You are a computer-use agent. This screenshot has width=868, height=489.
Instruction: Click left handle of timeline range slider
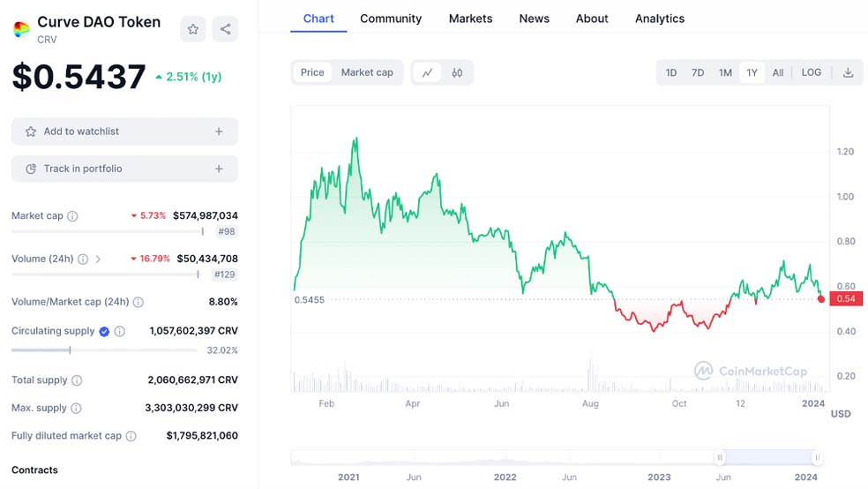pos(720,457)
